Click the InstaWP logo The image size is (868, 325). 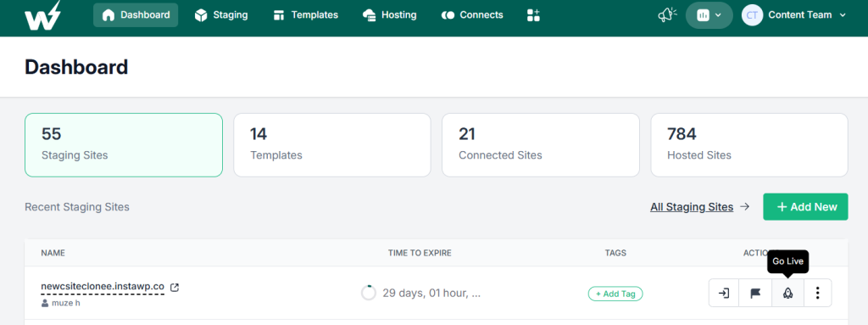[x=42, y=15]
